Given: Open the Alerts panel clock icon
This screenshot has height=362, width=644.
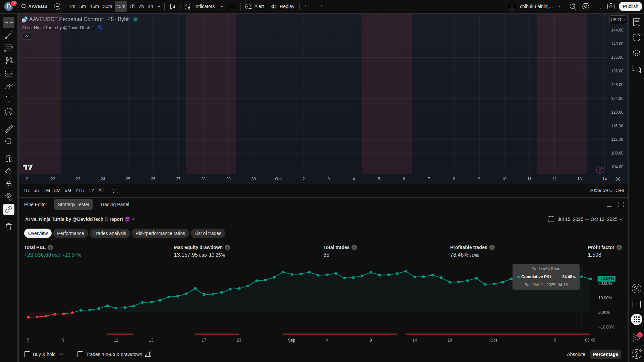Looking at the screenshot, I should [636, 37].
